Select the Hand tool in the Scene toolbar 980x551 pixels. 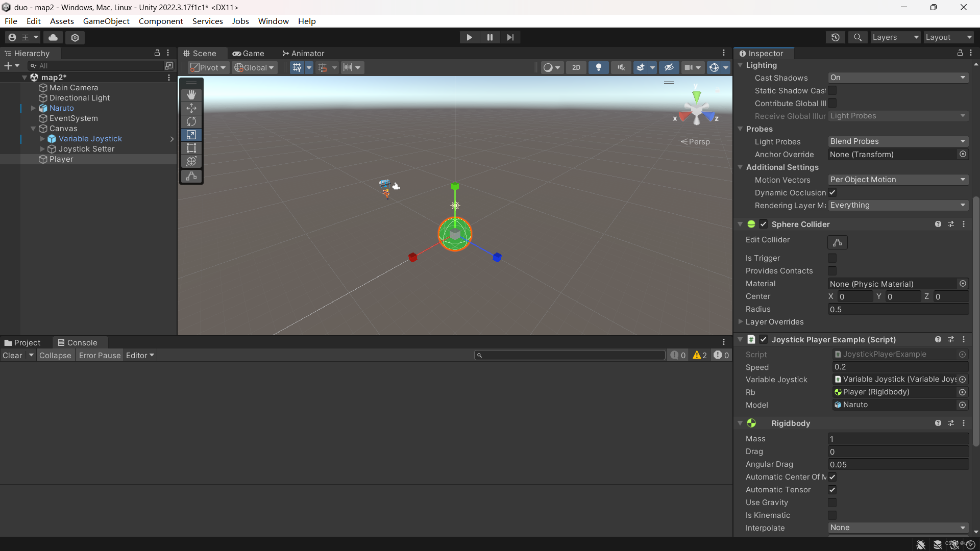click(191, 94)
